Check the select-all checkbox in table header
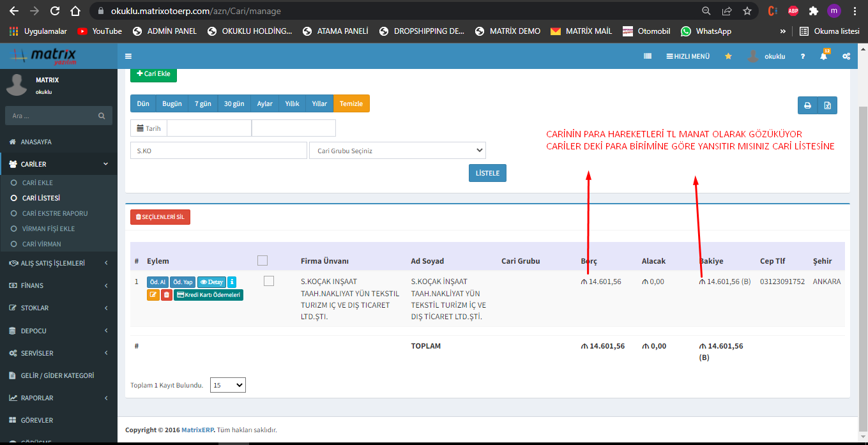The width and height of the screenshot is (868, 445). (263, 260)
